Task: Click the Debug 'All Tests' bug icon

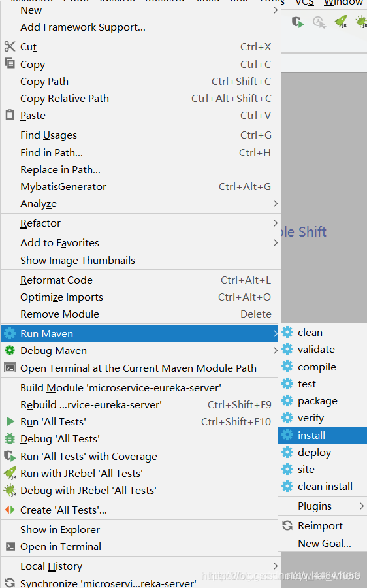Action: tap(10, 438)
